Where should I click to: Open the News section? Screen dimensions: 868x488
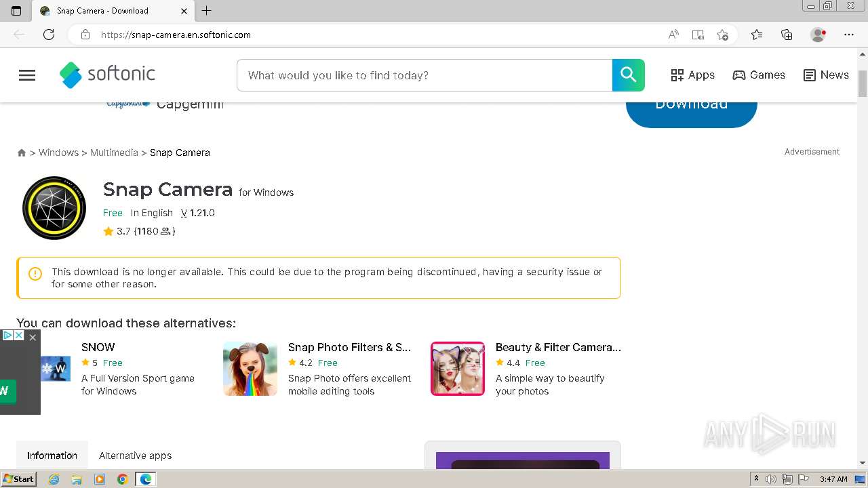pyautogui.click(x=826, y=75)
